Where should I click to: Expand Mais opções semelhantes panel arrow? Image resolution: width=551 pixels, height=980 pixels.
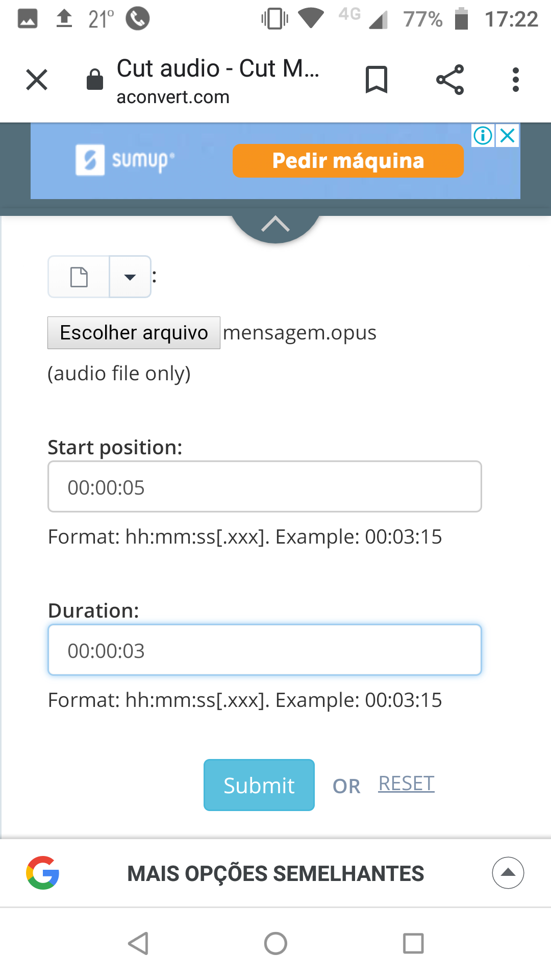pos(508,873)
